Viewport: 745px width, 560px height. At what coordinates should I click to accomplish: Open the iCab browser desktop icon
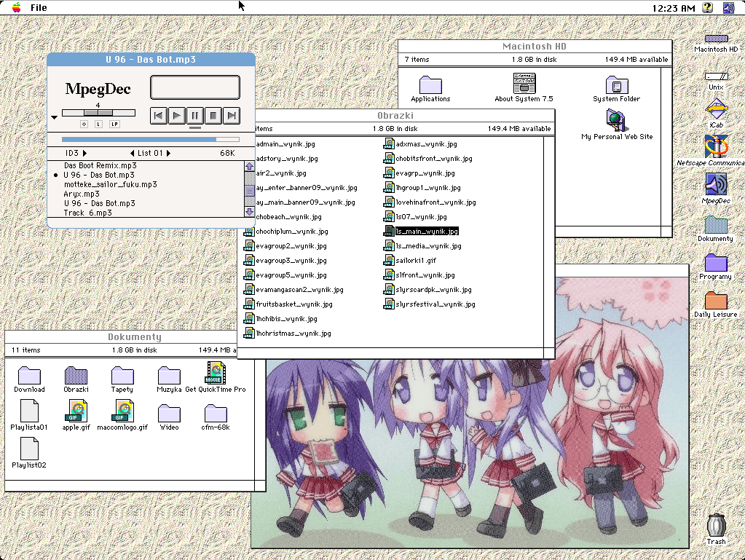pos(716,111)
